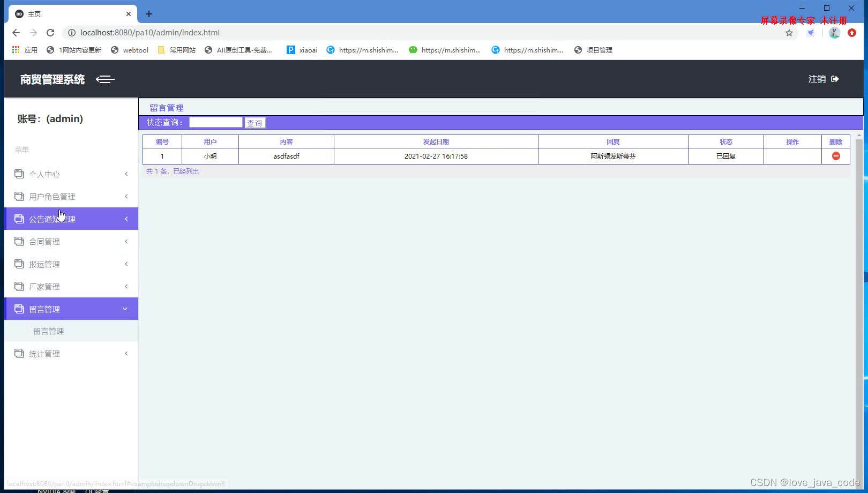Open first https://m.shishim bookmark
868x493 pixels.
[x=363, y=50]
